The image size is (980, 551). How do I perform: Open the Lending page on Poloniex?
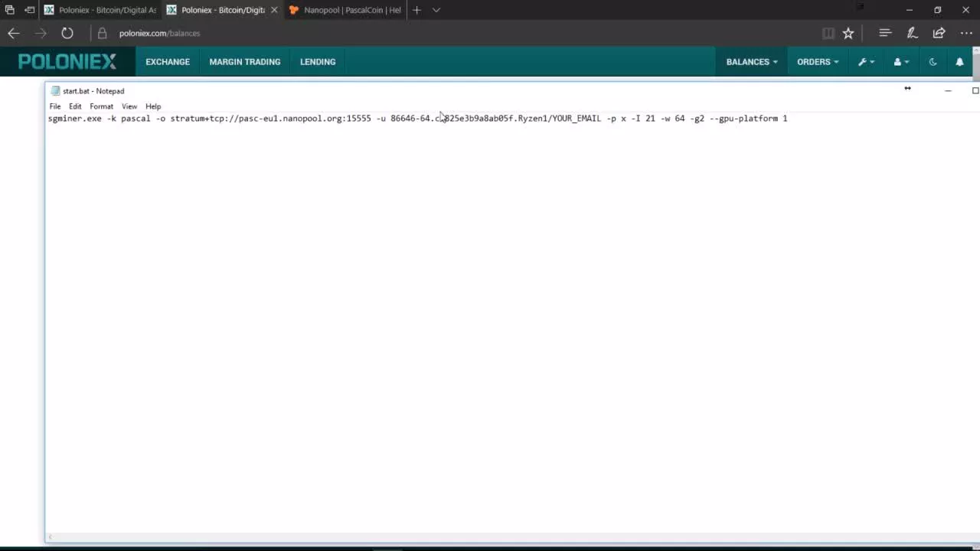318,62
